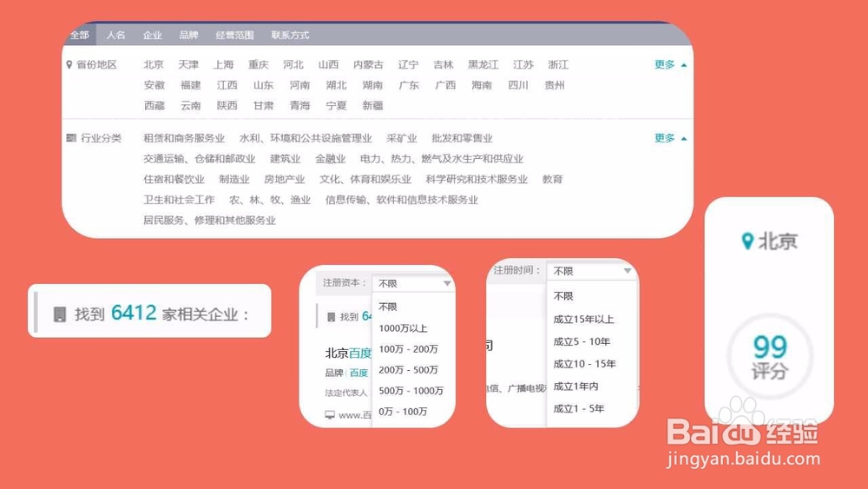Filter by province 重庆
The image size is (868, 489).
(x=259, y=65)
